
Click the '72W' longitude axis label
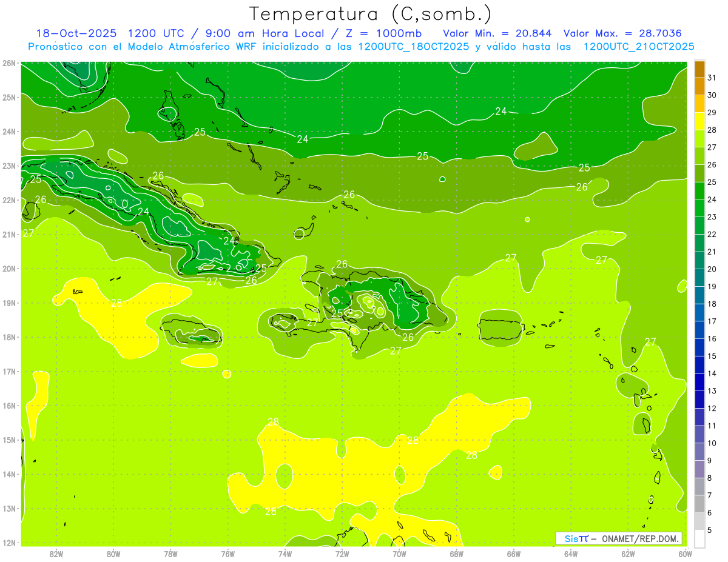pyautogui.click(x=342, y=554)
